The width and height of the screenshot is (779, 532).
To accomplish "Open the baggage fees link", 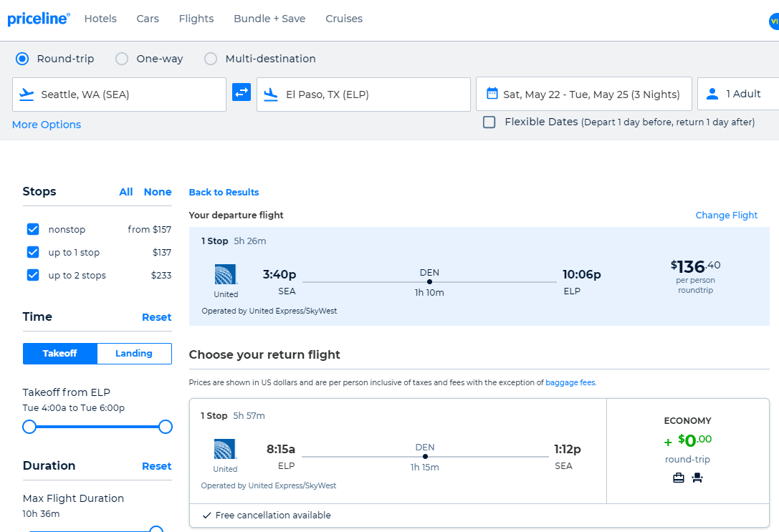I will pos(570,382).
